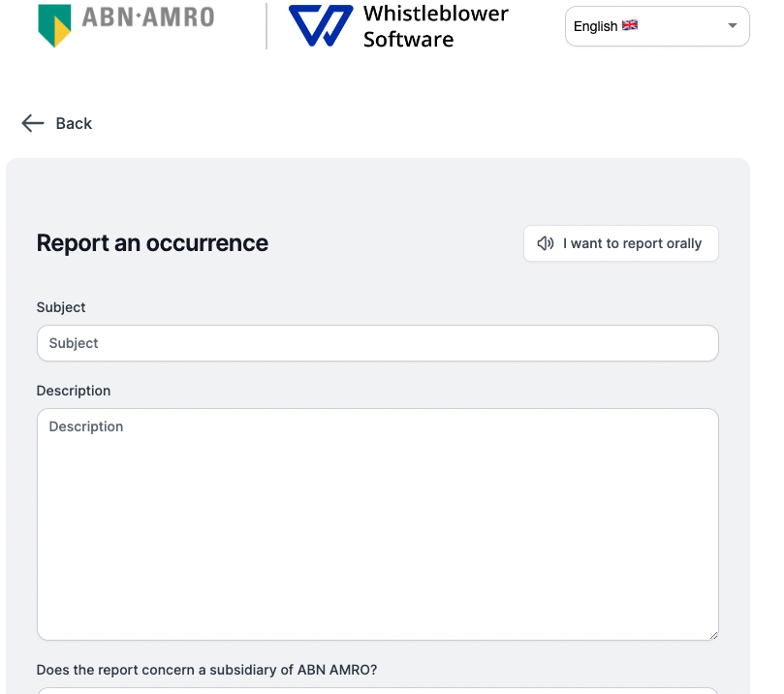
Task: Click the Subject field label
Action: point(61,307)
